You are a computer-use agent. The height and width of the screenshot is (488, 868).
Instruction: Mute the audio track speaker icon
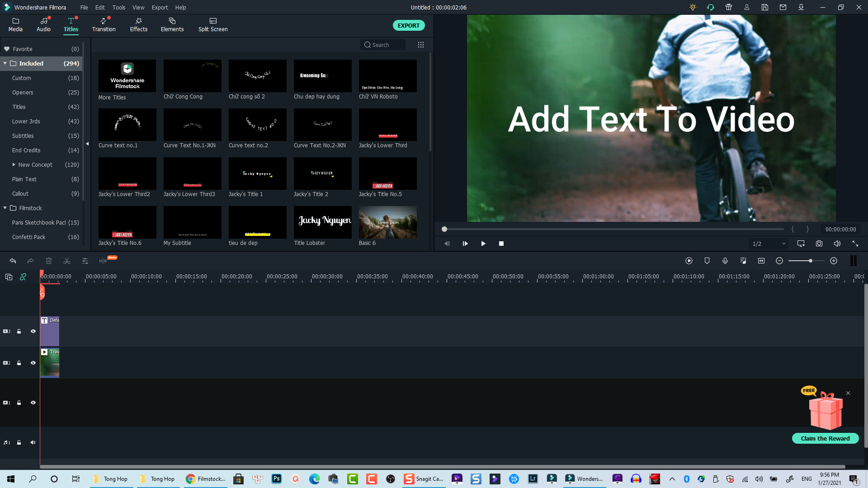tap(33, 442)
